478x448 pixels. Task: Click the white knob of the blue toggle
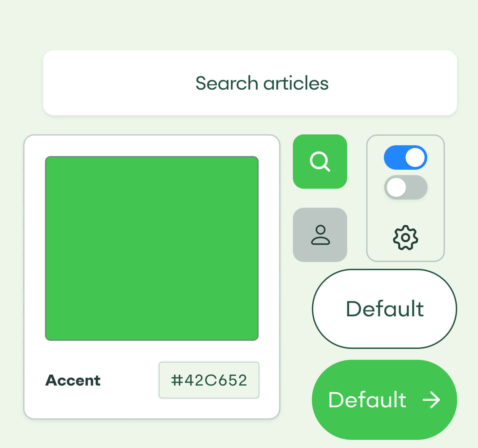(415, 157)
